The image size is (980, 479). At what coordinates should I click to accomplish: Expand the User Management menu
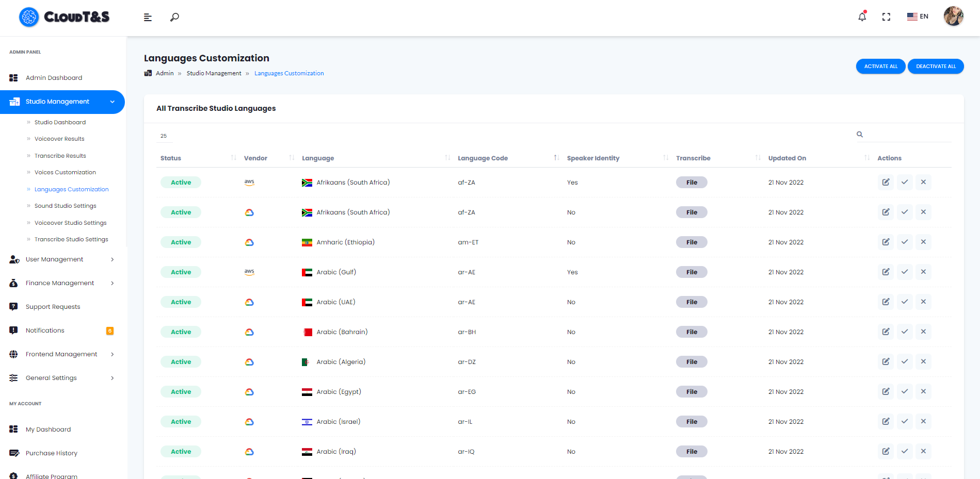pyautogui.click(x=62, y=259)
